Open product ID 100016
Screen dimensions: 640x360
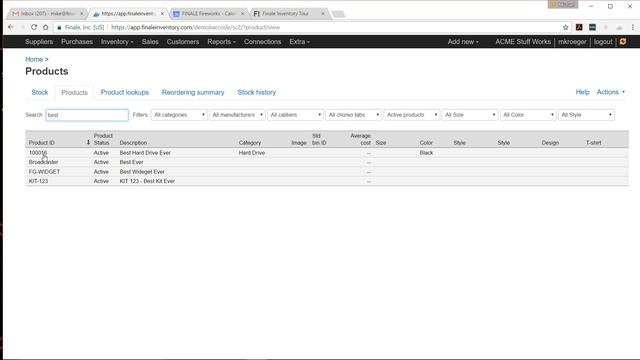(x=38, y=153)
